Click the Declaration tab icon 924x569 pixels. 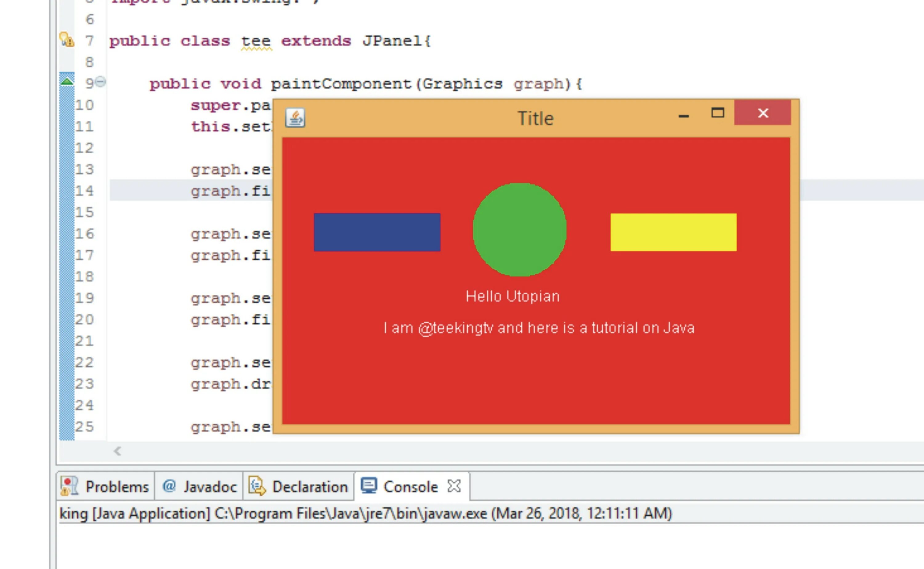[257, 486]
